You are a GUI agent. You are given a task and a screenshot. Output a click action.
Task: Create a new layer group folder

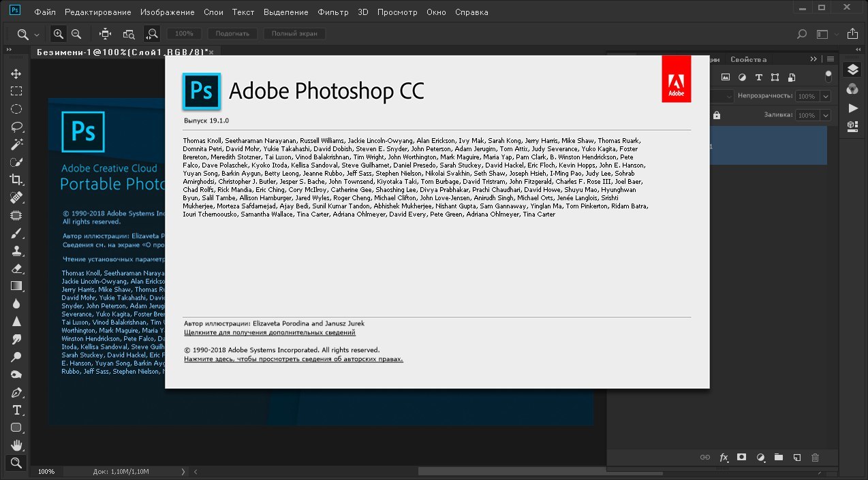tap(779, 458)
